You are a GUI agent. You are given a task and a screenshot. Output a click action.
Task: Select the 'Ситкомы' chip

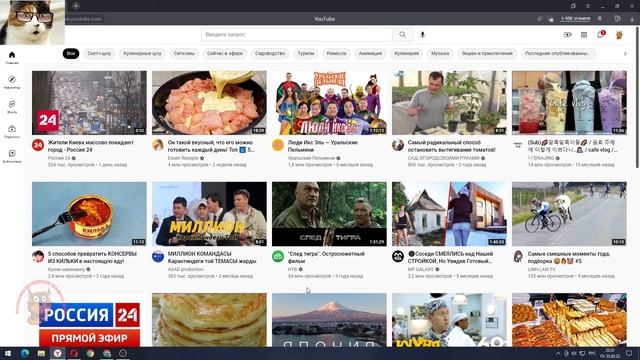point(184,53)
